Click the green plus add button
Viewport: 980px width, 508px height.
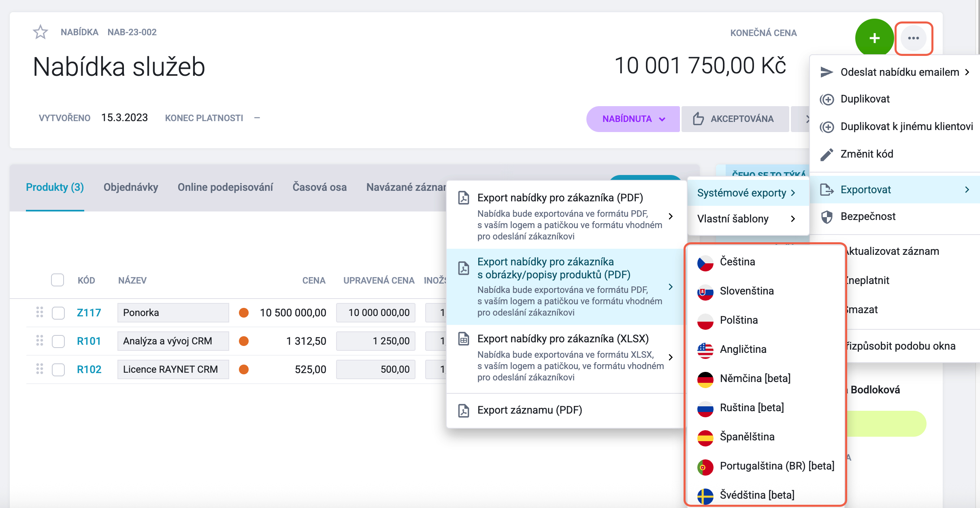click(874, 38)
